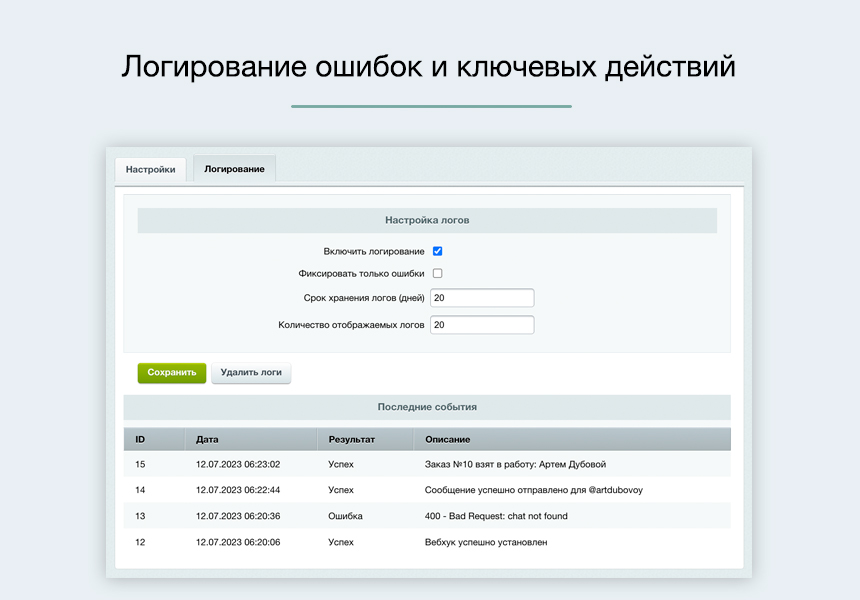Click the Последние события header bar
Viewport: 860px width, 600px height.
pyautogui.click(x=428, y=407)
